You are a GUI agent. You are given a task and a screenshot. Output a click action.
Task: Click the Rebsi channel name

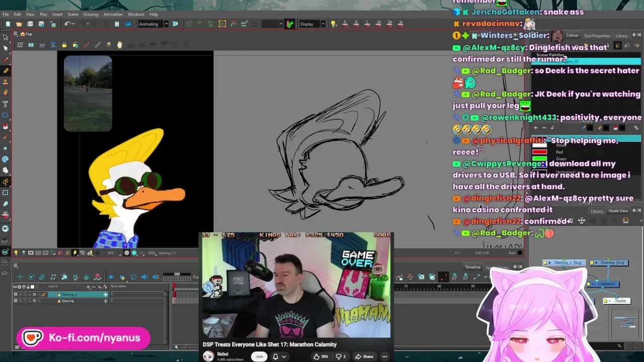tap(223, 354)
